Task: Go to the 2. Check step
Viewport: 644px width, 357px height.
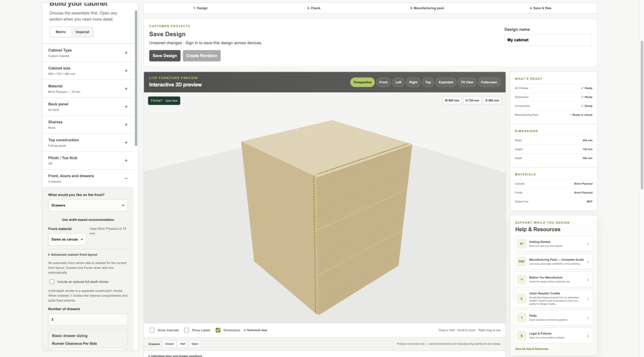Action: click(314, 8)
